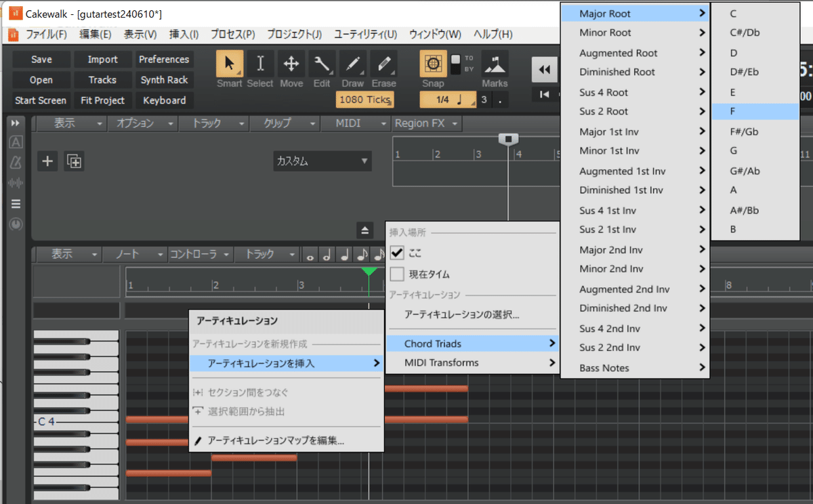
Task: Click the Save button
Action: 41,59
